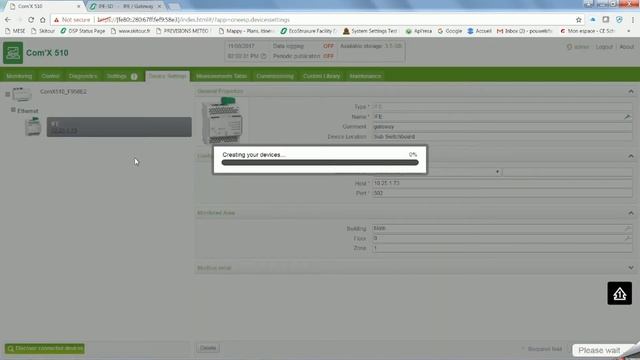Open the Google bookmark
This screenshot has width=640, height=360.
click(x=450, y=31)
